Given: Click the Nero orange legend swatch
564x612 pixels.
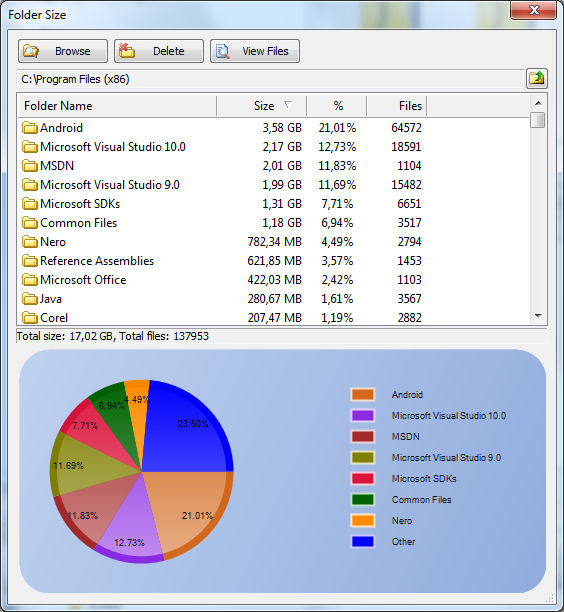Looking at the screenshot, I should pos(363,521).
